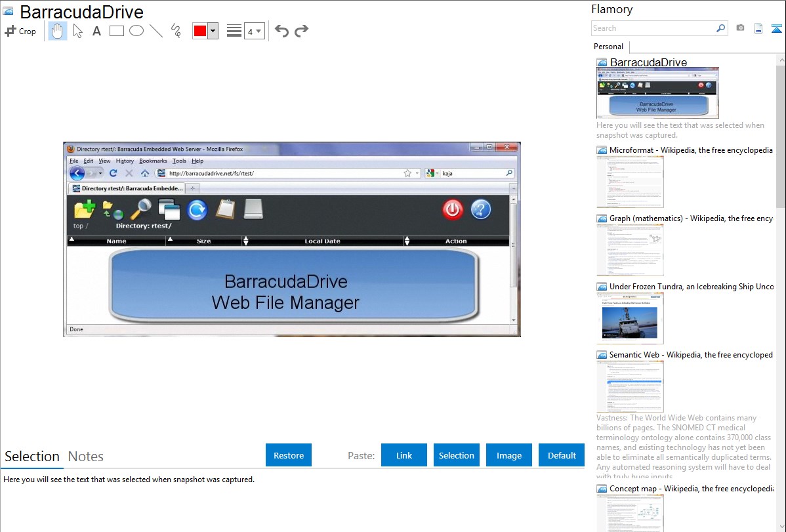Sort by the Size column header
The image size is (786, 532).
pos(203,241)
